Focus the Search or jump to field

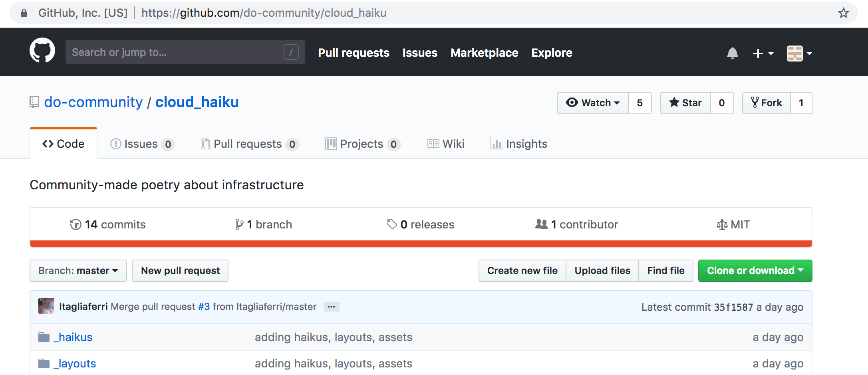[185, 52]
